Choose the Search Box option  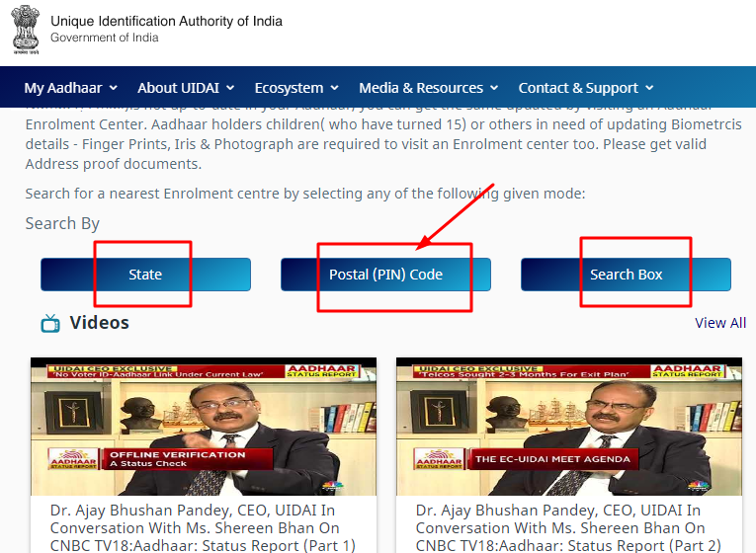(626, 275)
